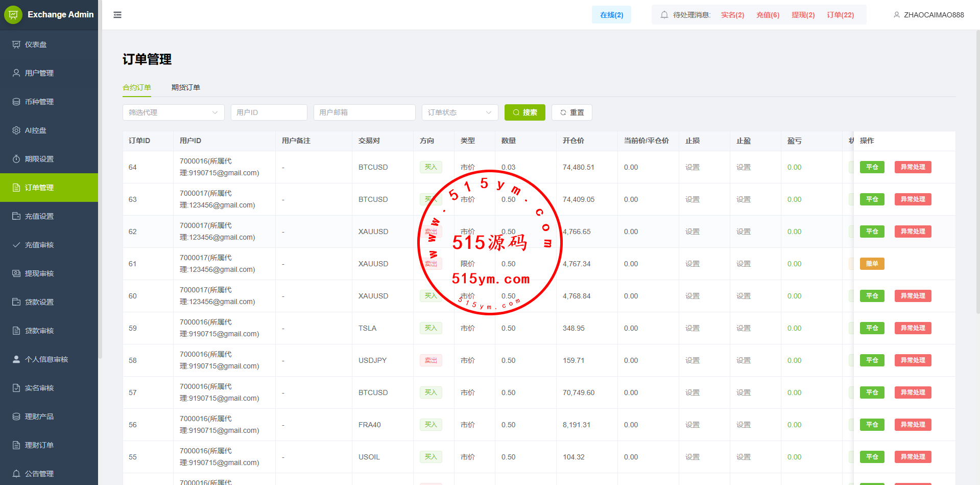Open the coin management icon
This screenshot has width=980, height=485.
(x=16, y=102)
